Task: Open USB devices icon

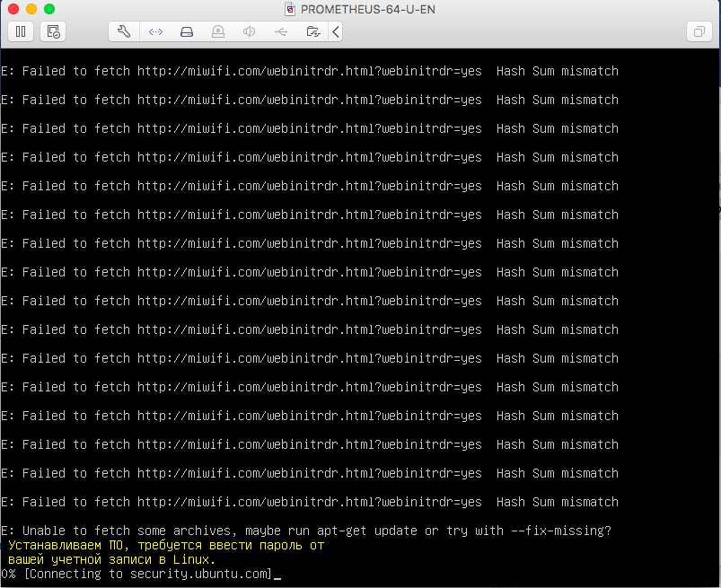Action: point(281,31)
